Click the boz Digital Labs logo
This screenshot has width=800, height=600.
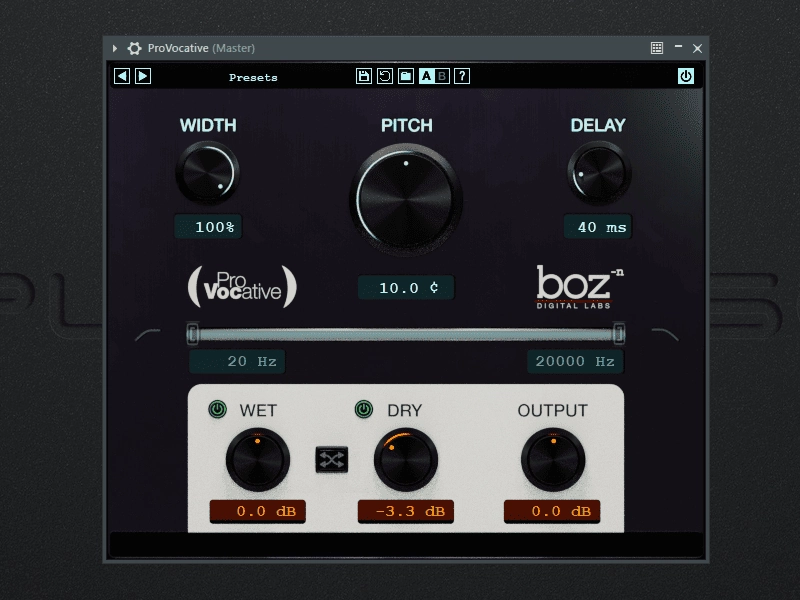(580, 287)
